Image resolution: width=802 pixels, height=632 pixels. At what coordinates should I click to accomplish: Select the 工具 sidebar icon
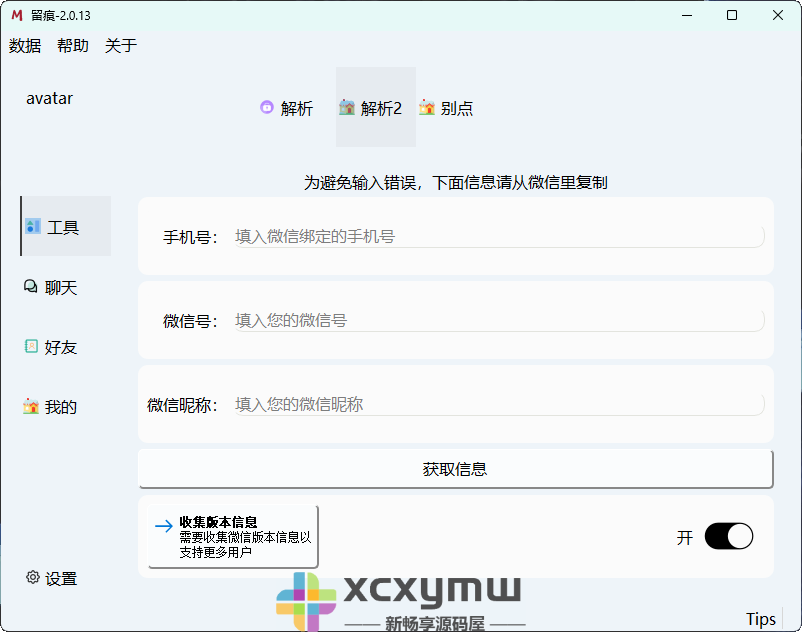pyautogui.click(x=33, y=227)
